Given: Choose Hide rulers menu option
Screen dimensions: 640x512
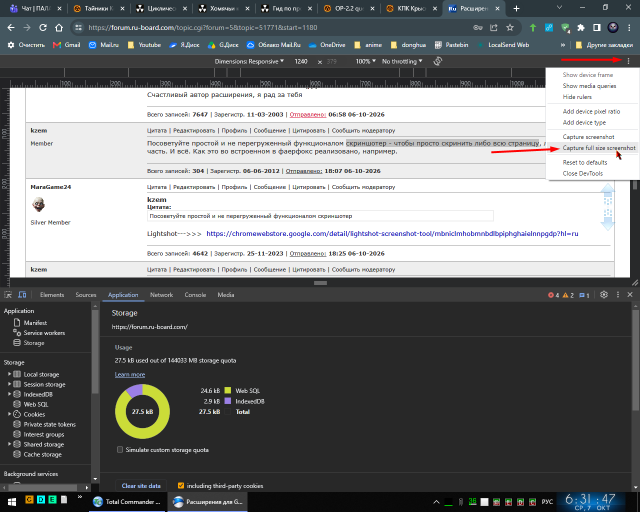Looking at the screenshot, I should coord(577,97).
